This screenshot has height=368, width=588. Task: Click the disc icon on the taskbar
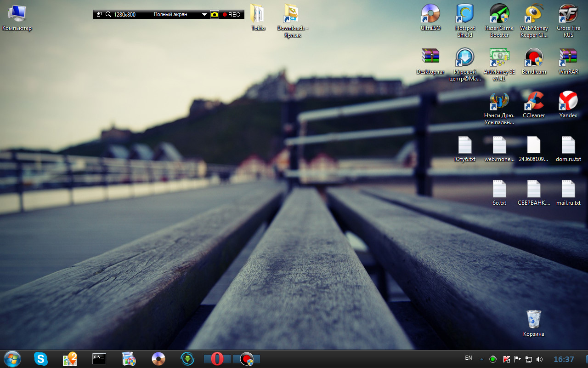point(158,359)
